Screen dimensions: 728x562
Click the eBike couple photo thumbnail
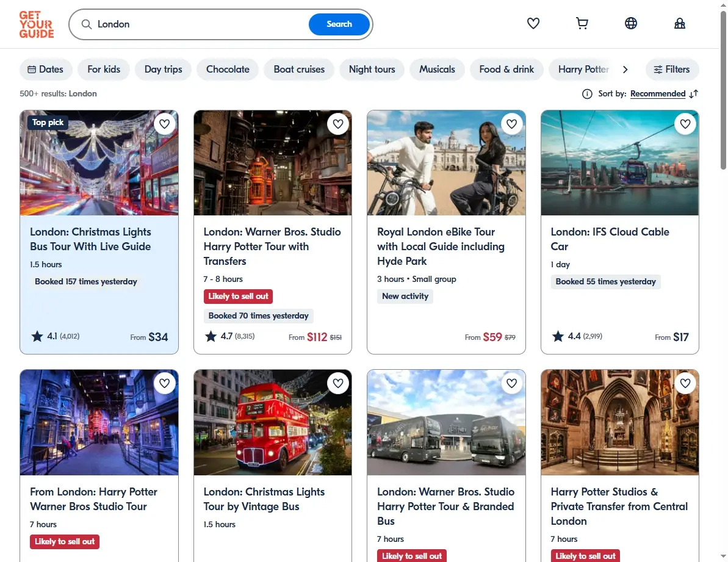446,163
